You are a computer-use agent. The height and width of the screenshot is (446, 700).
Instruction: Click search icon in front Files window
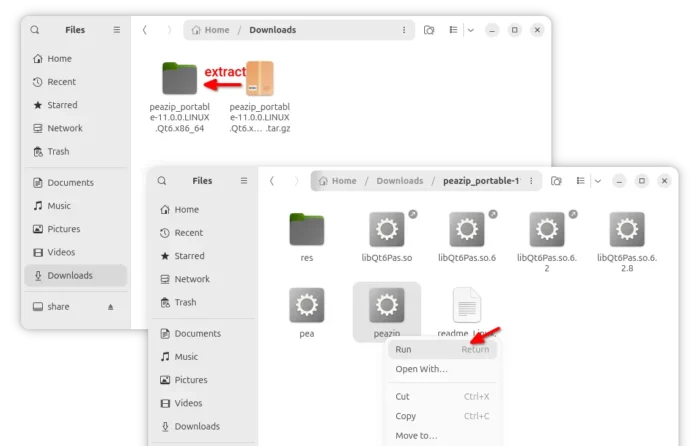click(x=161, y=181)
